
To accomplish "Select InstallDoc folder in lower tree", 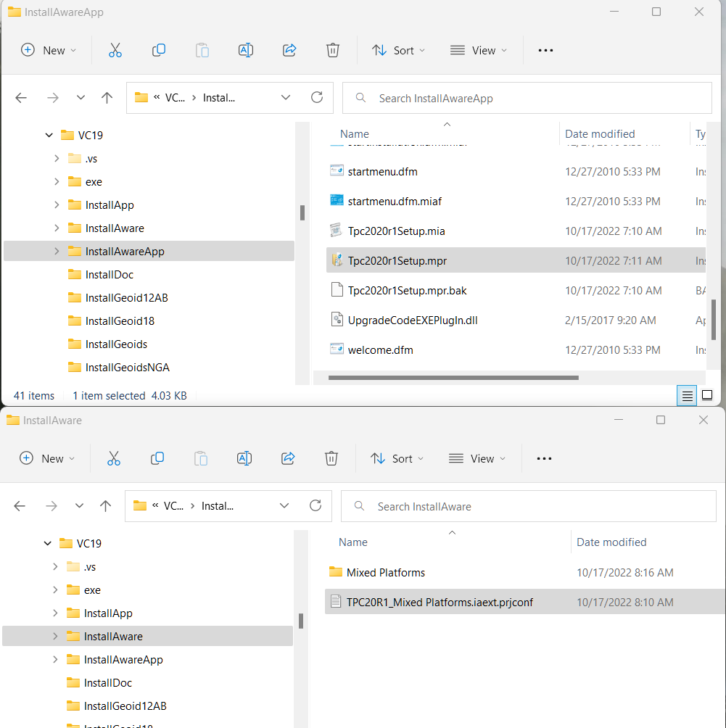I will point(108,682).
